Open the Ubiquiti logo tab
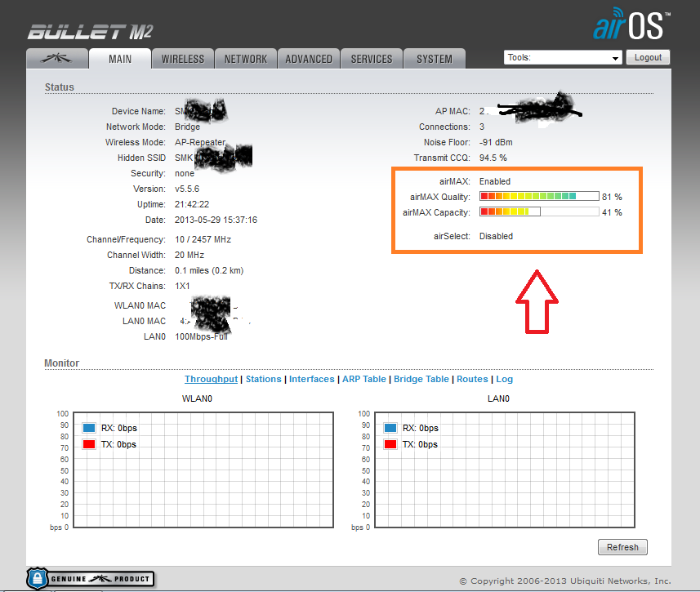Screen dimensions: 700x592 click(57, 59)
